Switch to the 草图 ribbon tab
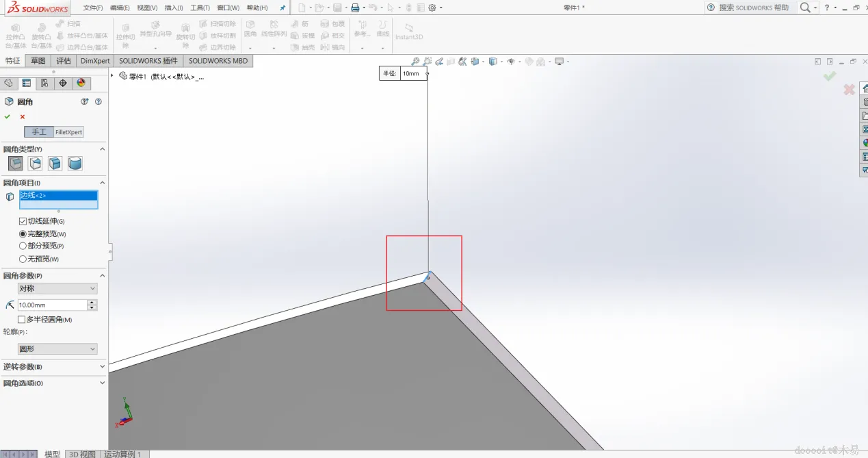The image size is (868, 458). [38, 61]
